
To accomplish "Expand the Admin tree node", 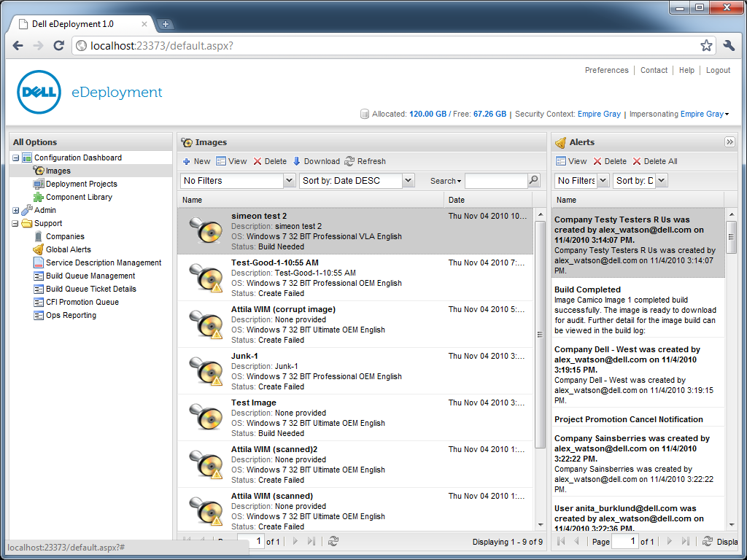I will click(16, 210).
